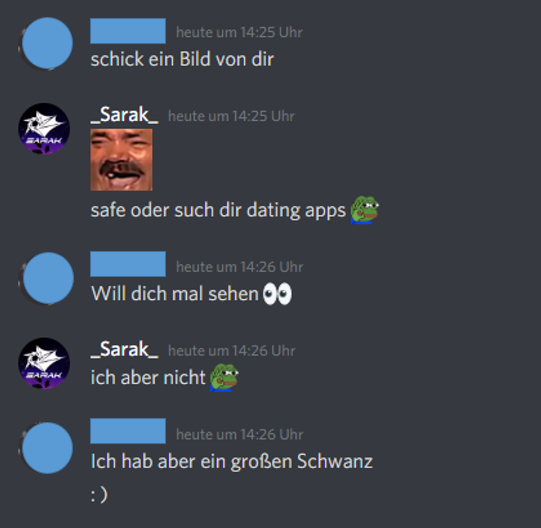Viewport: 541px width, 528px height.
Task: Open _Sarak_ avatar beside the meme image message
Action: pyautogui.click(x=44, y=129)
